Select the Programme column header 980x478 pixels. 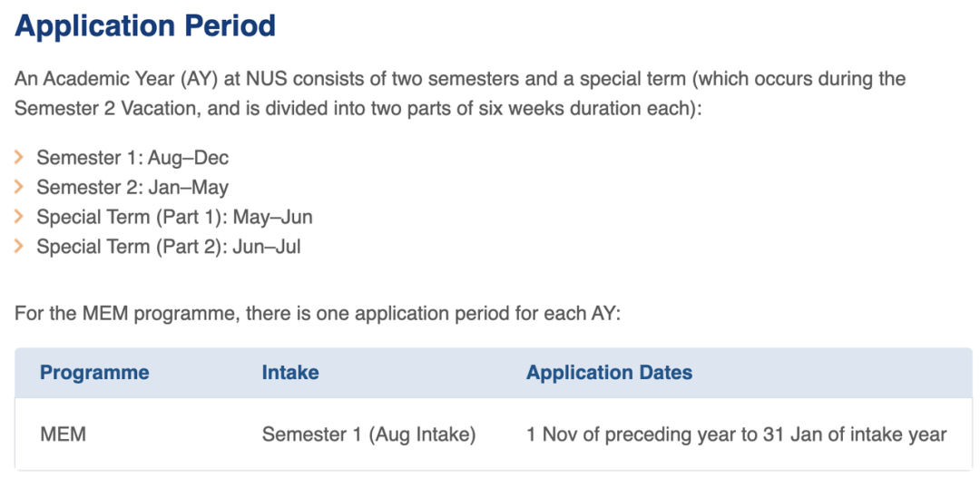point(94,373)
